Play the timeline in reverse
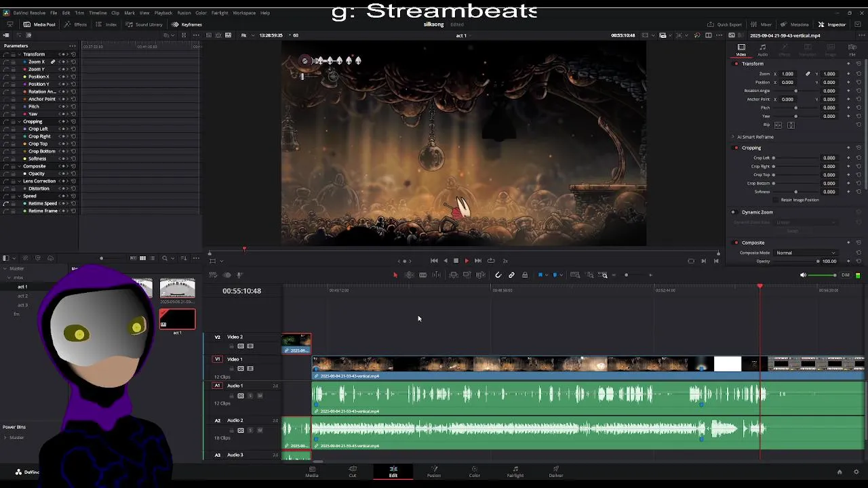Image resolution: width=868 pixels, height=488 pixels. (445, 260)
